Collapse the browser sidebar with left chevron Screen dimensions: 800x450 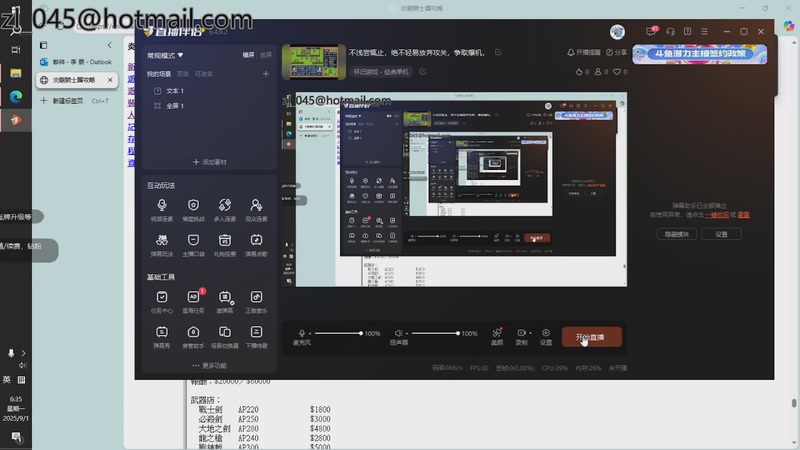click(x=109, y=45)
